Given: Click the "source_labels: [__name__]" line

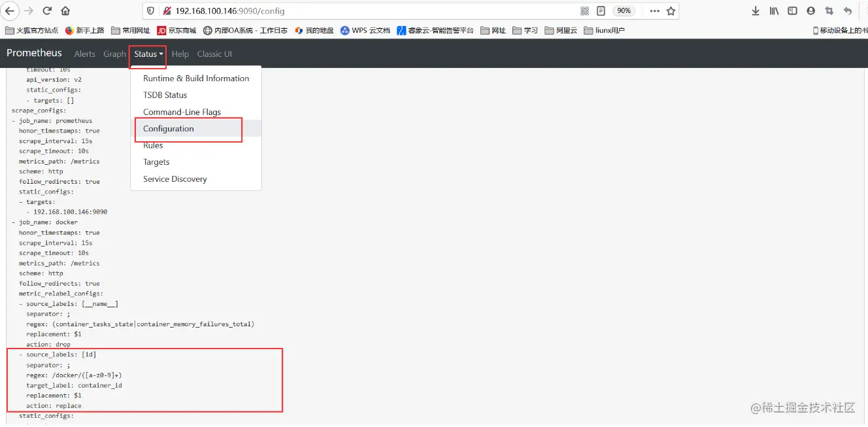Looking at the screenshot, I should coord(72,304).
